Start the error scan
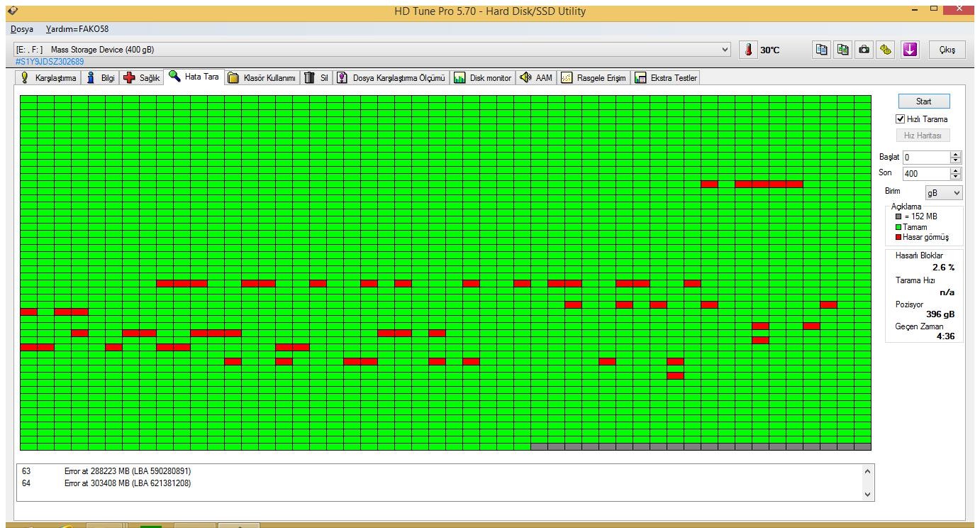 [923, 101]
